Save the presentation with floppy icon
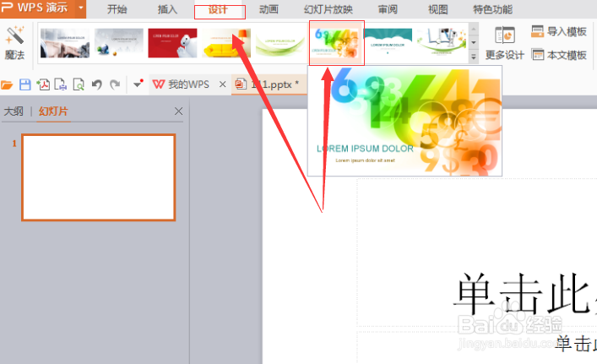Image resolution: width=597 pixels, height=364 pixels. pyautogui.click(x=25, y=84)
